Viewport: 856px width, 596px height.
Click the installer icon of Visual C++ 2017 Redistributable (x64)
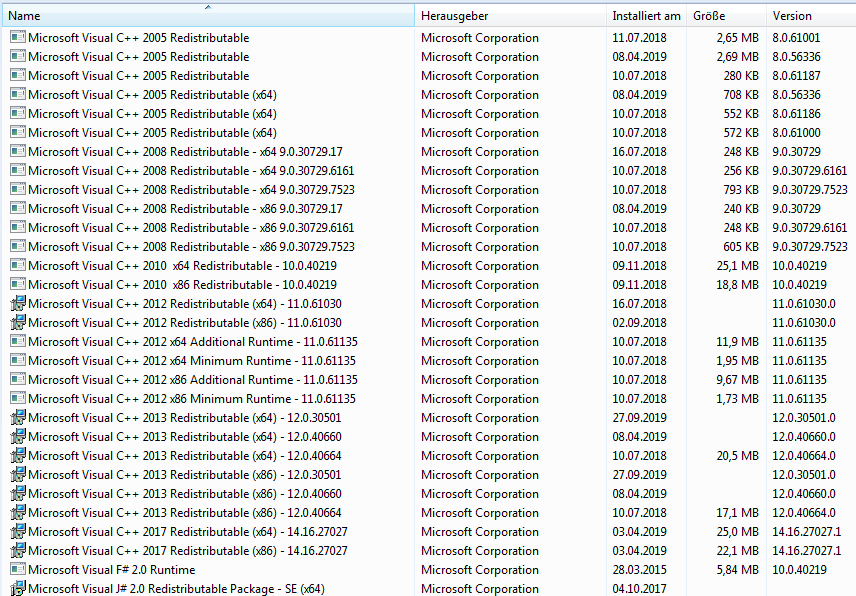17,532
